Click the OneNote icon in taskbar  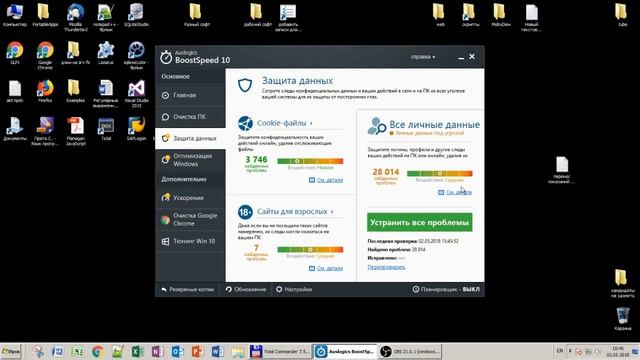click(158, 351)
